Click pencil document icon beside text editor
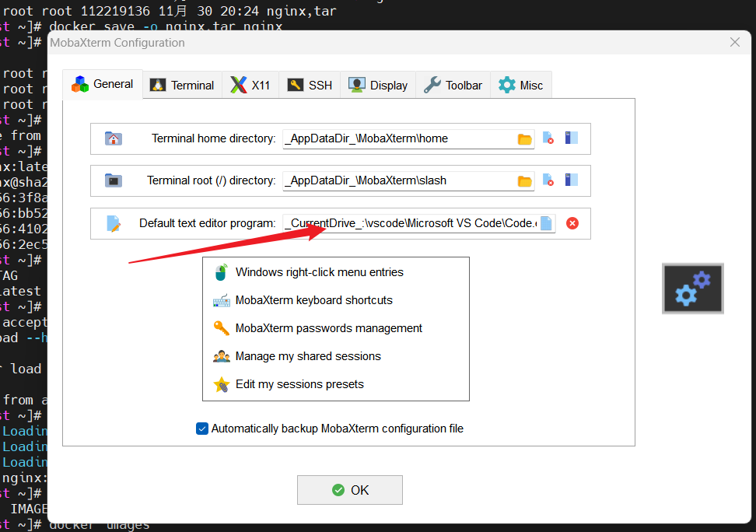The height and width of the screenshot is (532, 756). (114, 224)
